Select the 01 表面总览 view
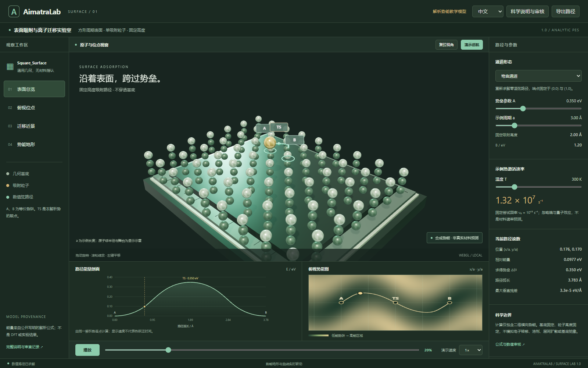 [34, 89]
